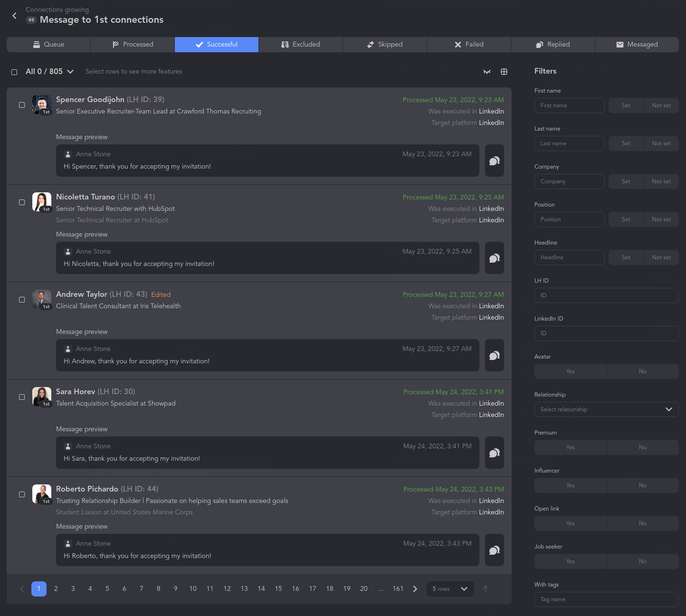This screenshot has height=616, width=686.
Task: Click Nicoletta Turano's profile avatar
Action: click(x=42, y=202)
